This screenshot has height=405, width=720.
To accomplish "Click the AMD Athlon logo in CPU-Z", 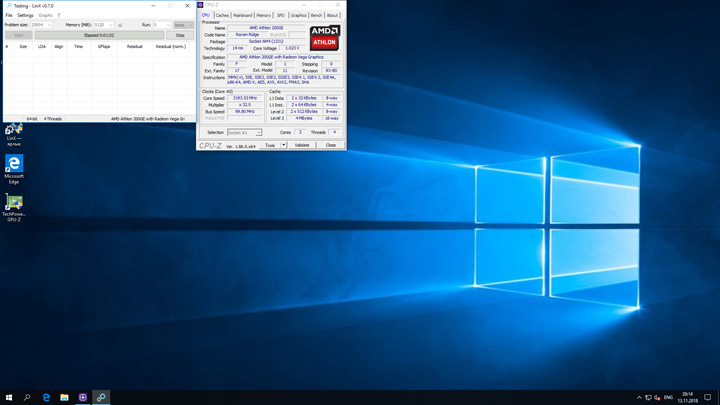I will pyautogui.click(x=324, y=38).
